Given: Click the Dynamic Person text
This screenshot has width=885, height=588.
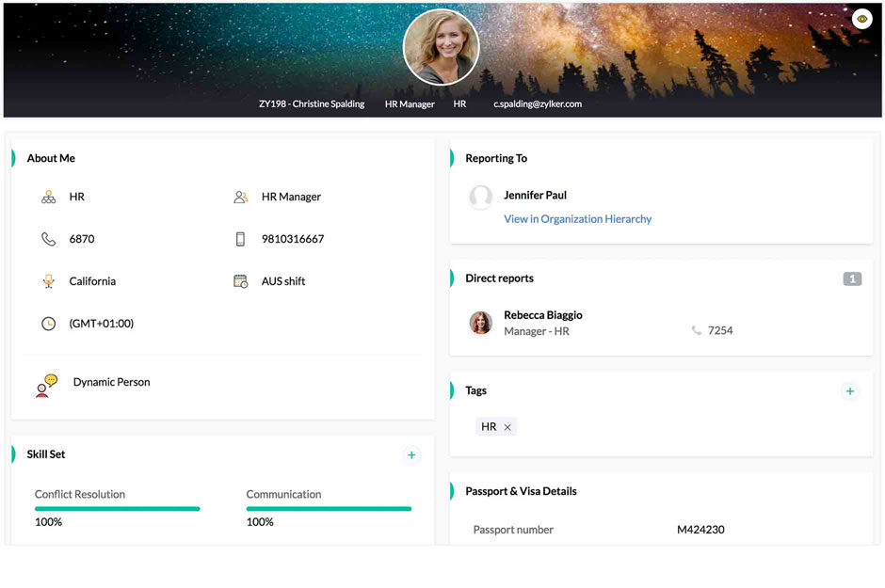Looking at the screenshot, I should 112,382.
